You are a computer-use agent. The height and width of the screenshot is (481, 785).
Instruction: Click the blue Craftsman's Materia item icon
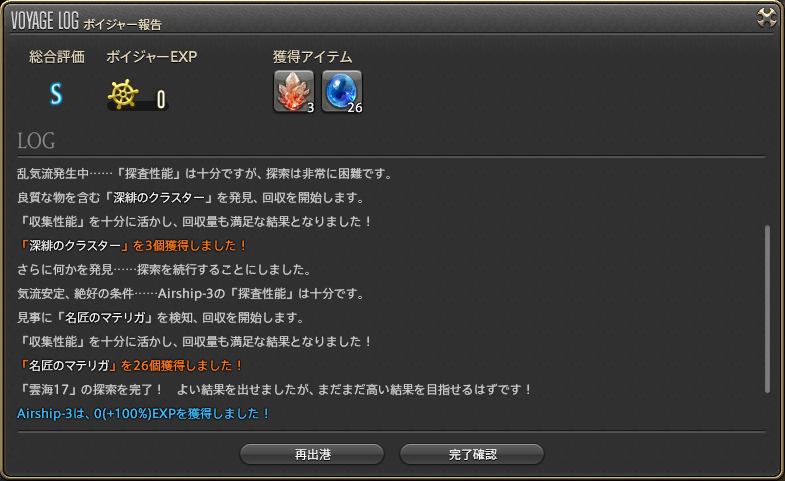[x=342, y=91]
